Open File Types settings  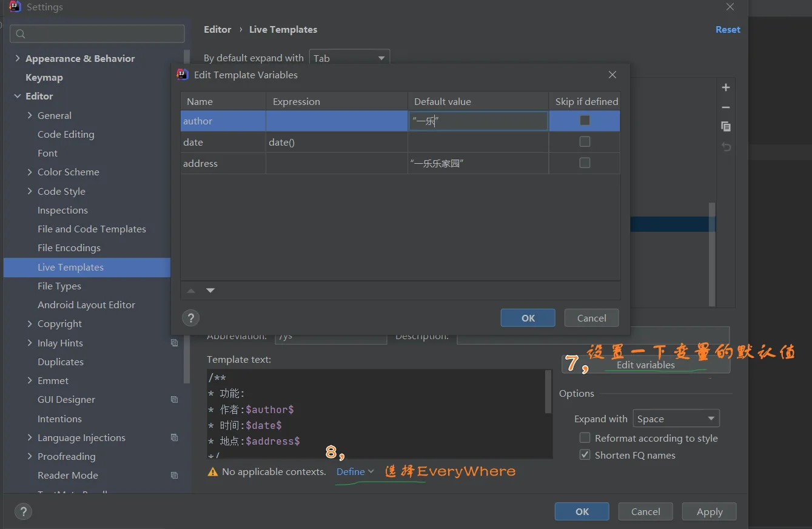coord(59,286)
